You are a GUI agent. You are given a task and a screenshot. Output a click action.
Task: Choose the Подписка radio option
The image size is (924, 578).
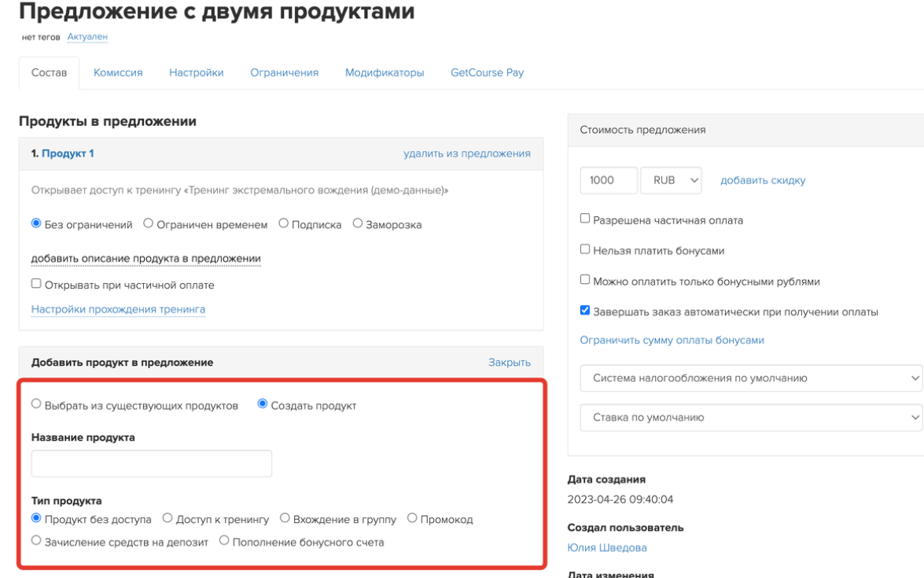point(283,223)
